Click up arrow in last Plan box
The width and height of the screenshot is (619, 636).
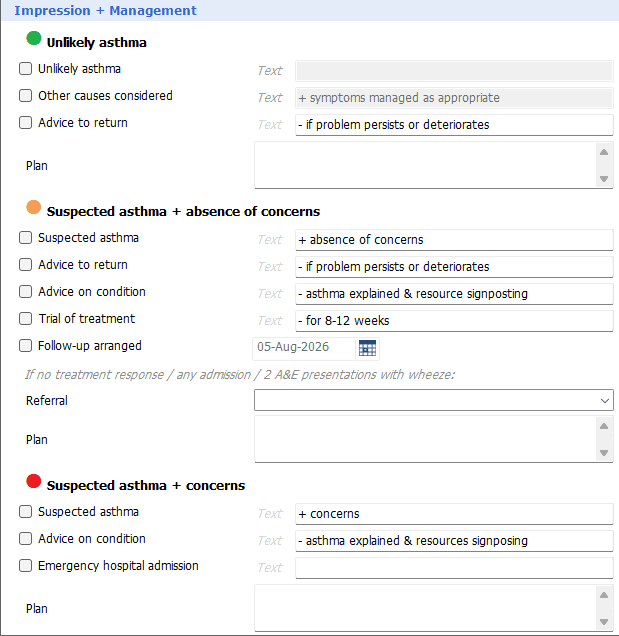click(604, 595)
